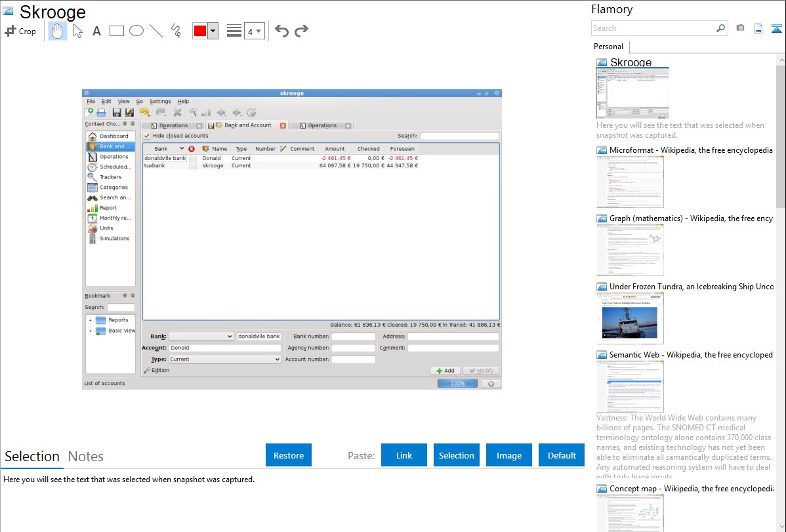Click the 100% progress bar in Skrooge

pyautogui.click(x=457, y=384)
